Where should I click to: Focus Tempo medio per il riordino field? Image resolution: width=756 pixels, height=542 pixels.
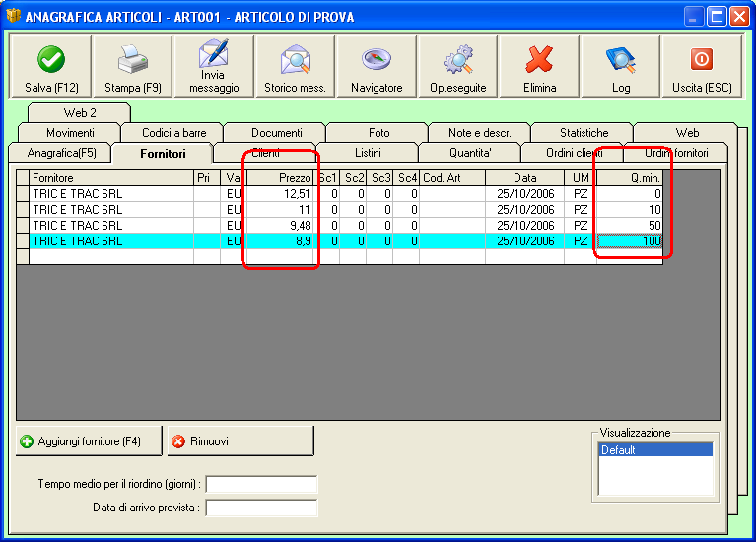[x=261, y=484]
